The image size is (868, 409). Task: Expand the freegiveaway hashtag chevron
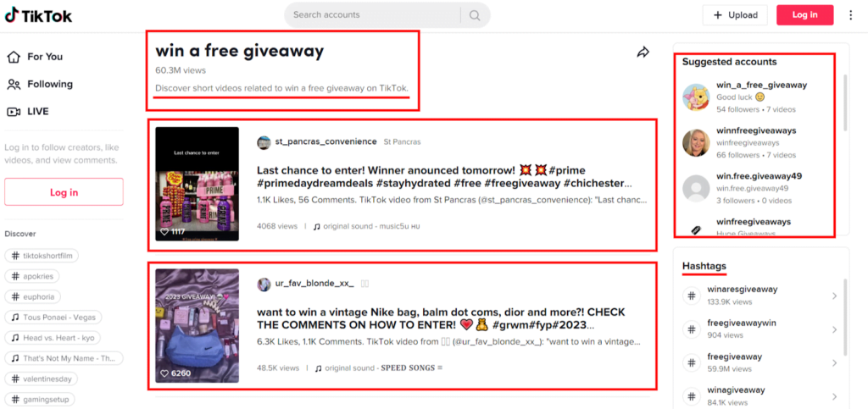coord(834,363)
